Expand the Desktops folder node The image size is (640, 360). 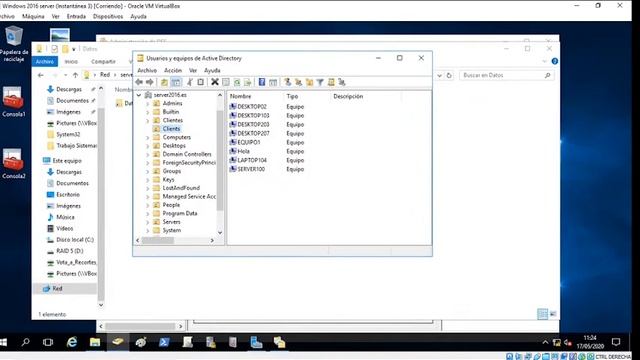click(147, 146)
